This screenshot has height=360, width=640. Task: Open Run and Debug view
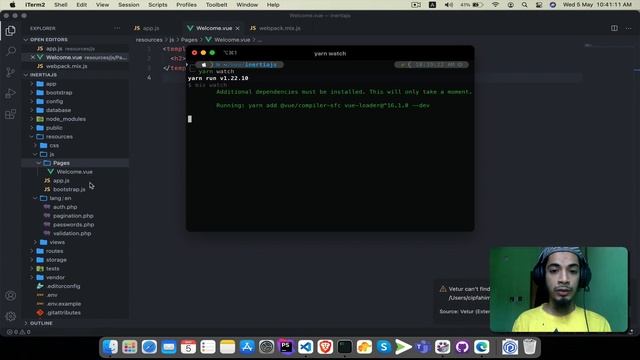pyautogui.click(x=11, y=93)
